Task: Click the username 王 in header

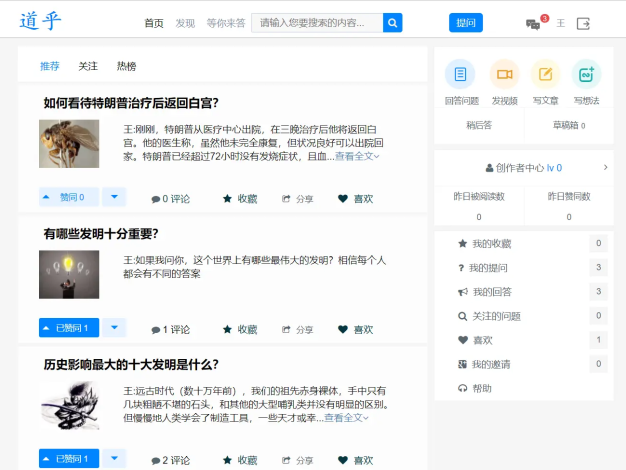Action: tap(561, 23)
